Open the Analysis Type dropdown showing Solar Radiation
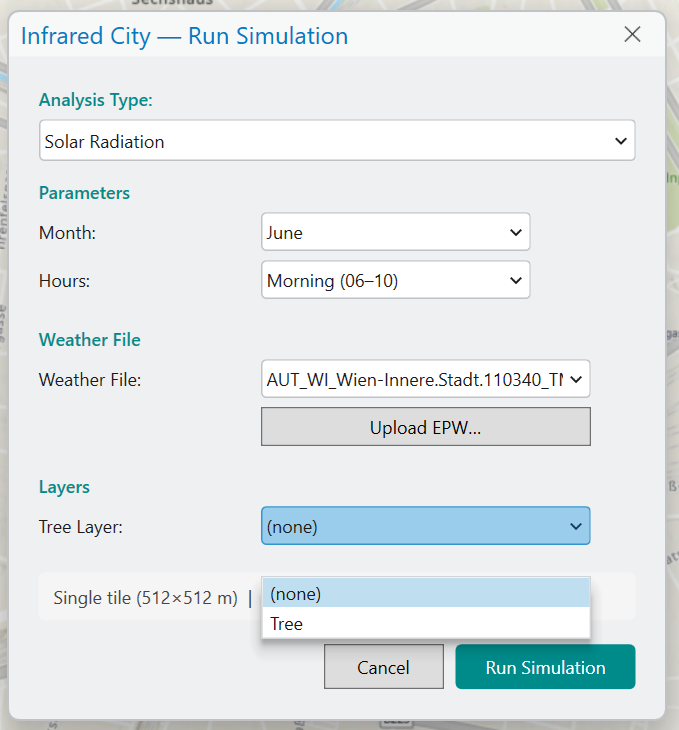 coord(337,141)
